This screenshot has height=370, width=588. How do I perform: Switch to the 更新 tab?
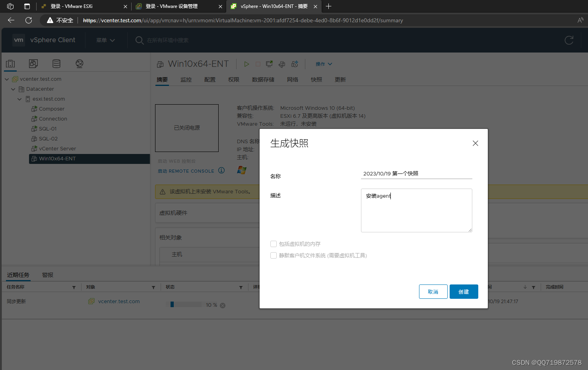[340, 80]
